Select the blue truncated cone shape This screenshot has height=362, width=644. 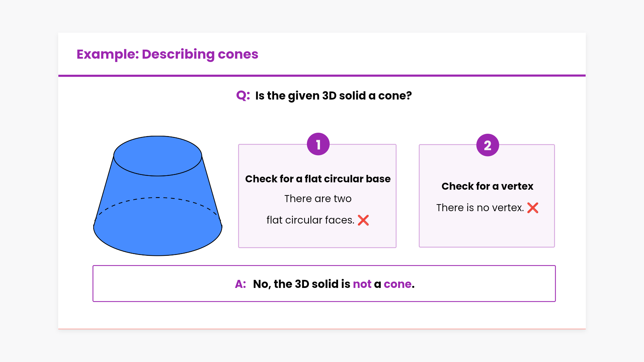(158, 215)
